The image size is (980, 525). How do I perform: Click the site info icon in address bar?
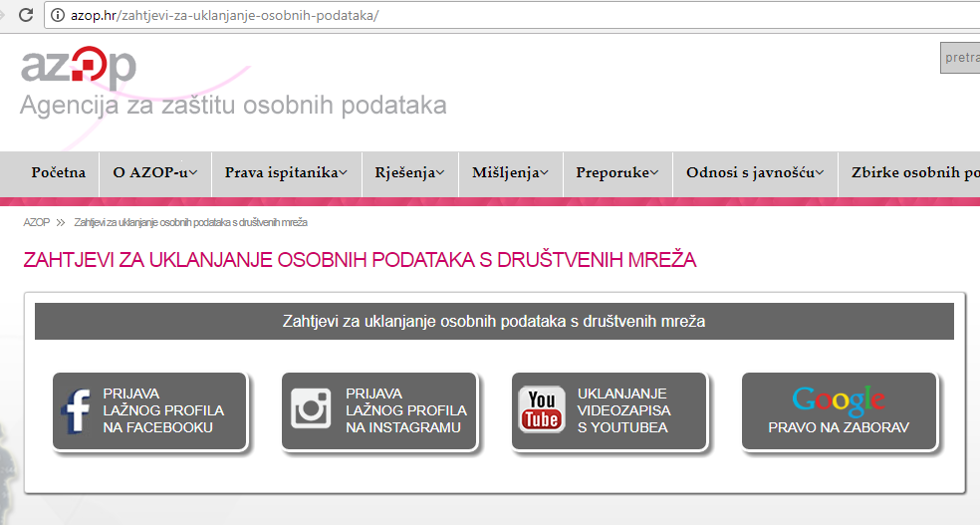[58, 16]
